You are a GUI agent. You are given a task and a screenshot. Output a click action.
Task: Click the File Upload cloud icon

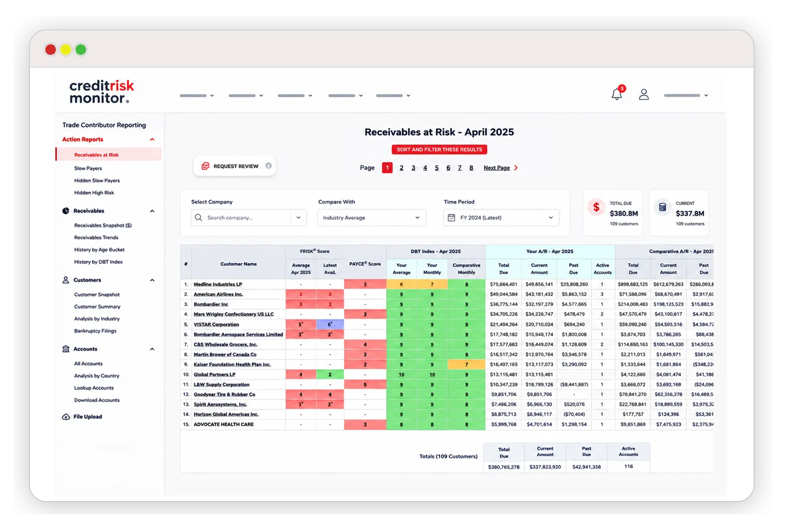65,417
